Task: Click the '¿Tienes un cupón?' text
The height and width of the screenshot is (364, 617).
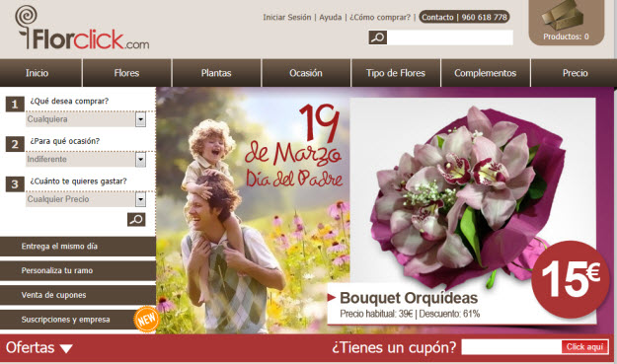Action: (394, 347)
